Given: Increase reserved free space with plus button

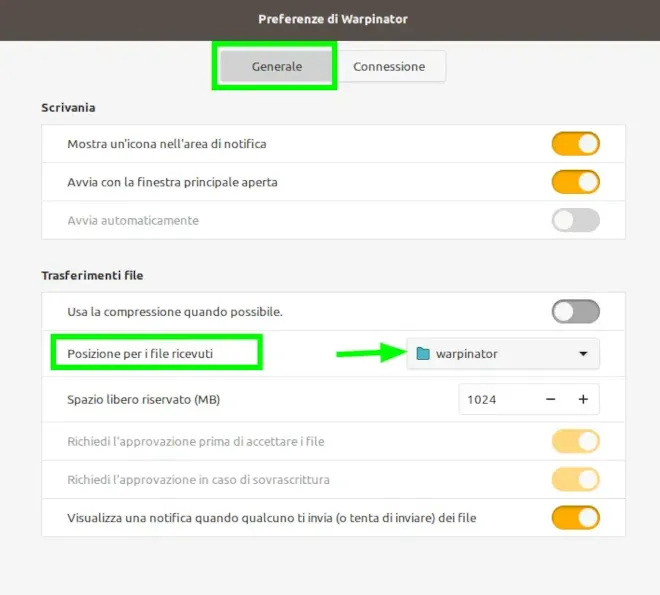Looking at the screenshot, I should tap(583, 400).
